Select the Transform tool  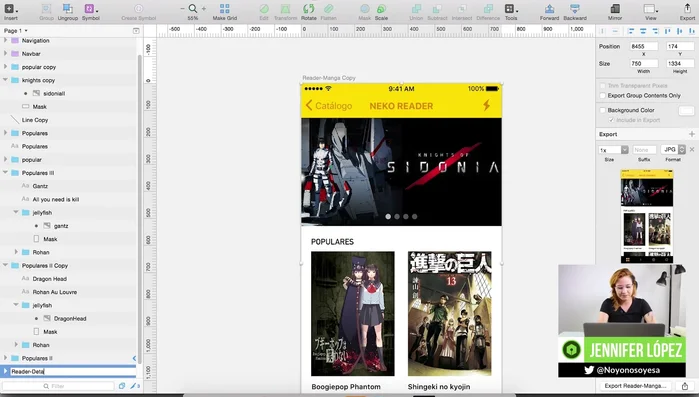[x=285, y=9]
